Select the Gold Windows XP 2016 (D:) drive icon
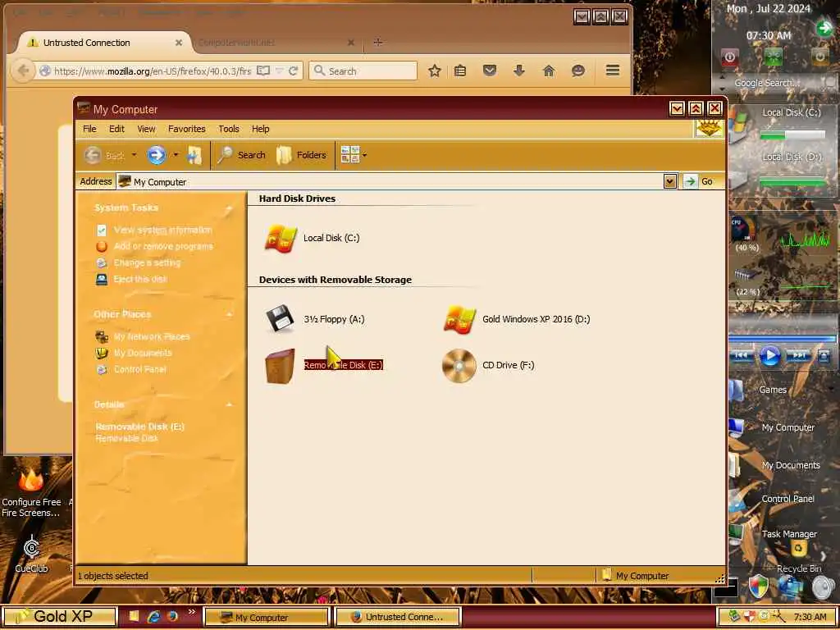The height and width of the screenshot is (630, 840). click(459, 319)
